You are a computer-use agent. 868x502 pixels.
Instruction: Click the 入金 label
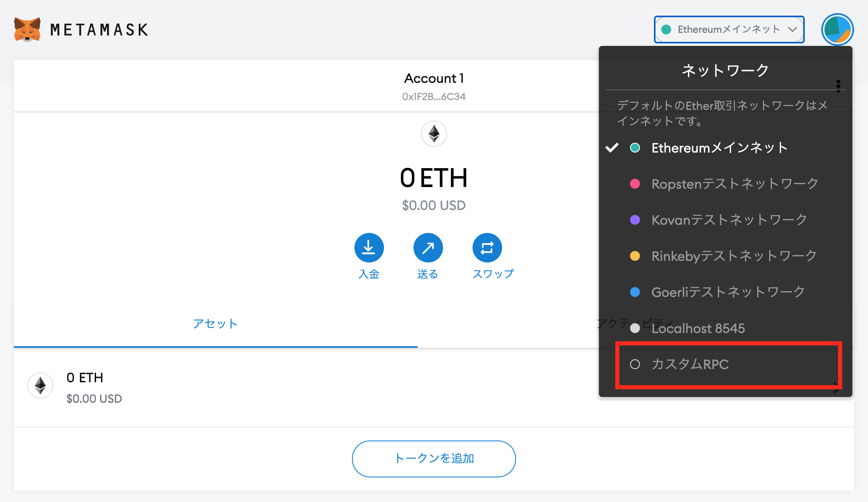click(x=369, y=274)
